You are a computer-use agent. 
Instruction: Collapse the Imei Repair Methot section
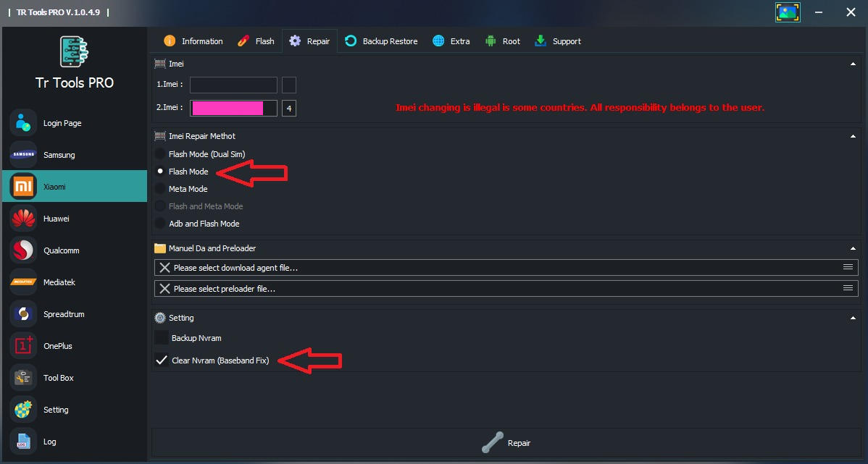853,136
